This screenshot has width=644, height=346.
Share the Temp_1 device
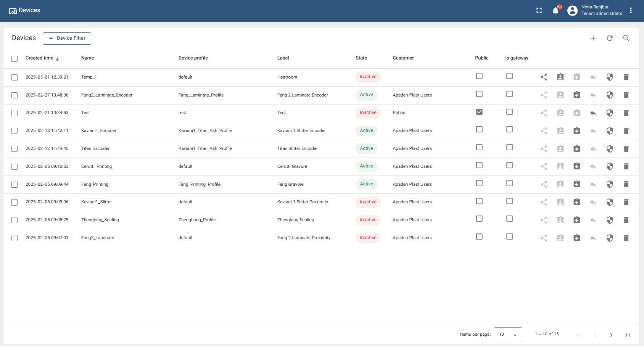[544, 77]
